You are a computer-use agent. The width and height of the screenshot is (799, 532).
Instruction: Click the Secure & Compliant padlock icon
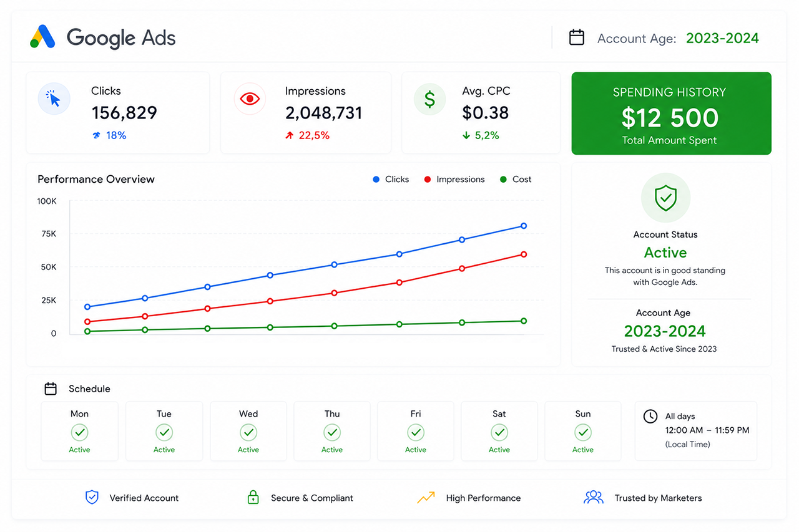(x=253, y=497)
